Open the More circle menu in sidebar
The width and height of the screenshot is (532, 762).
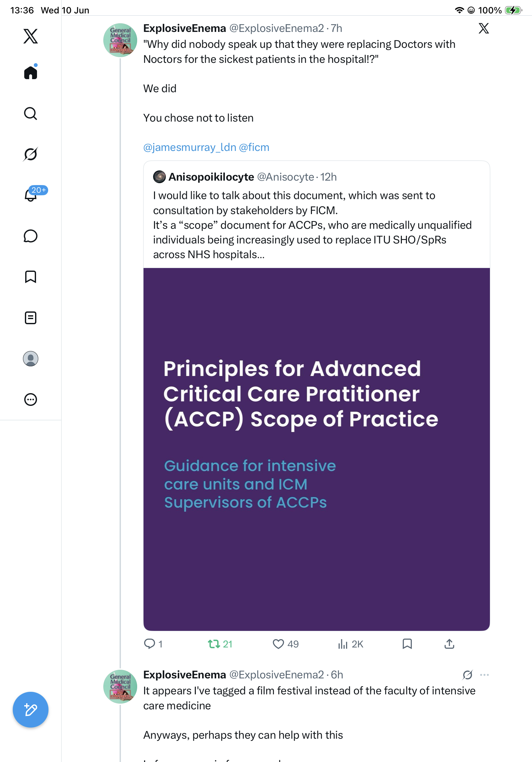[31, 399]
